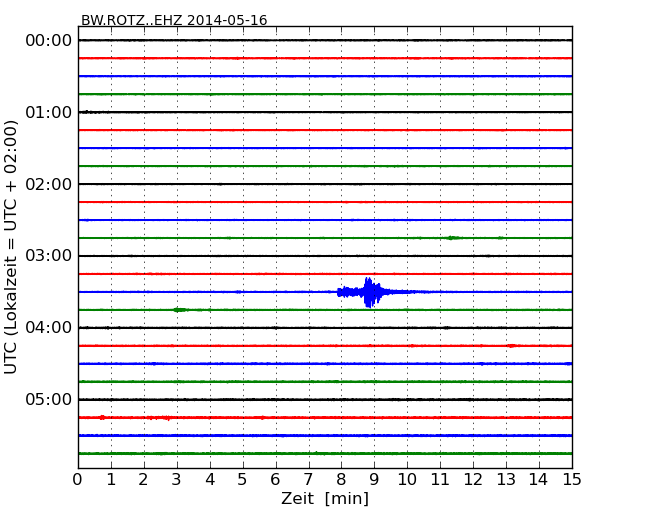Click the UTC Lokalzeit vertical axis label
This screenshot has height=520, width=650.
tap(11, 247)
